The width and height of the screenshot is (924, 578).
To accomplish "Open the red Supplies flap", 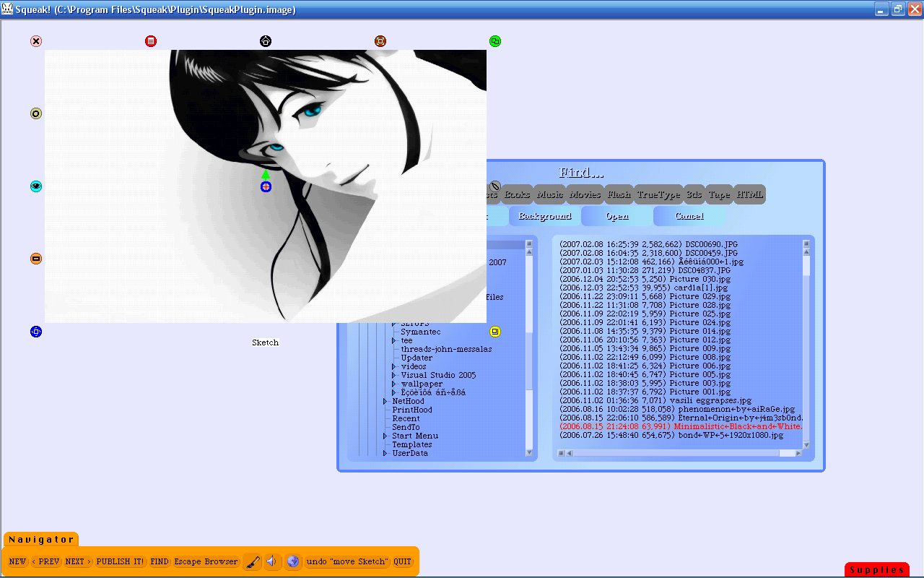I will (x=877, y=569).
